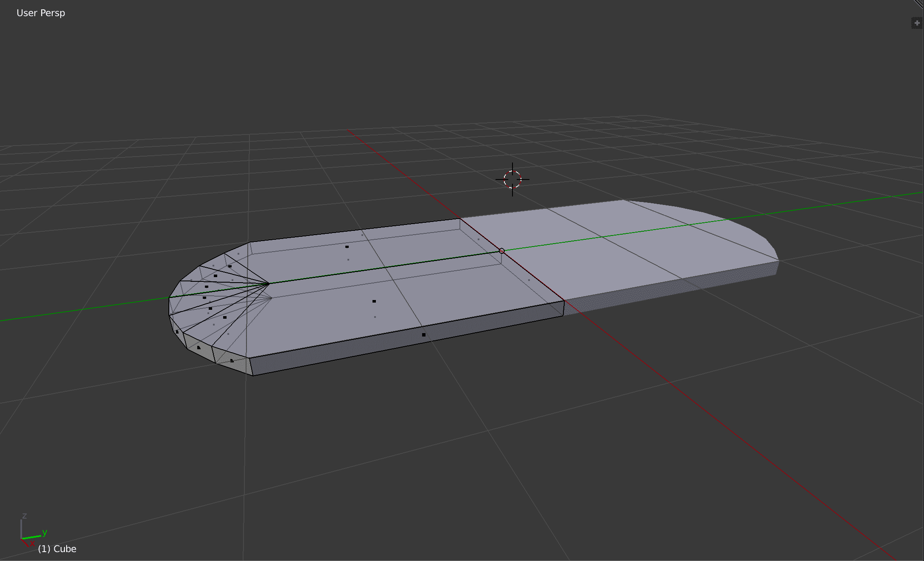Select face dot on middle curved side face
924x561 pixels.
(x=199, y=348)
